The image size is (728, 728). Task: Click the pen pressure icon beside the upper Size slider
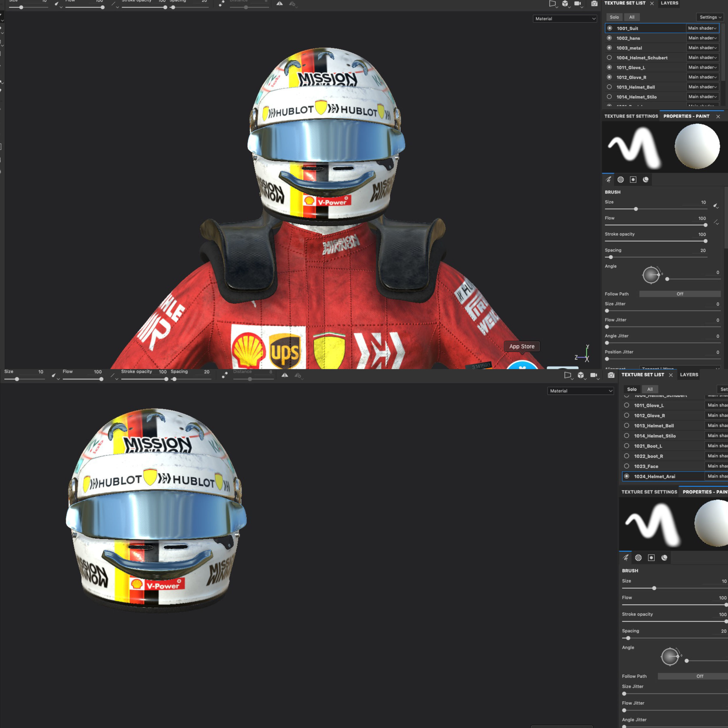[x=715, y=206]
